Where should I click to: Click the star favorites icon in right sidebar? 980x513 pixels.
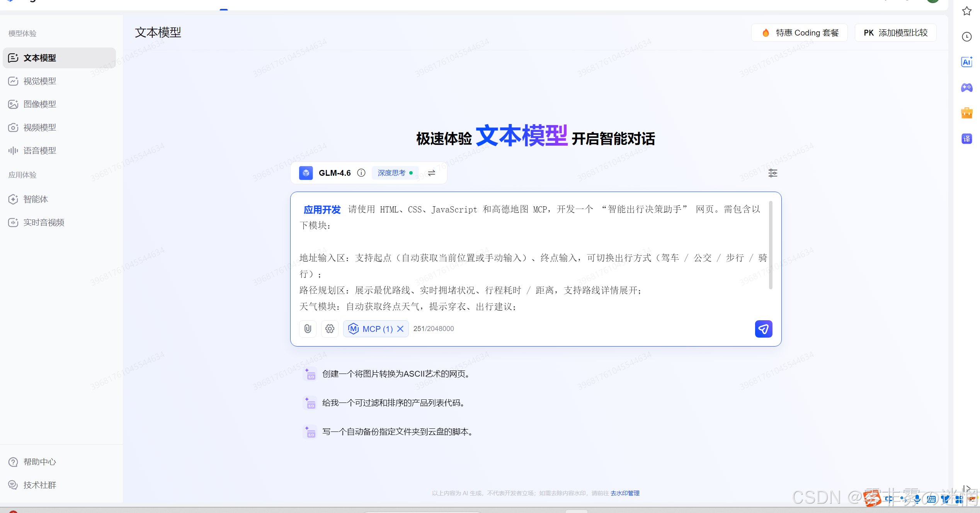click(x=966, y=11)
